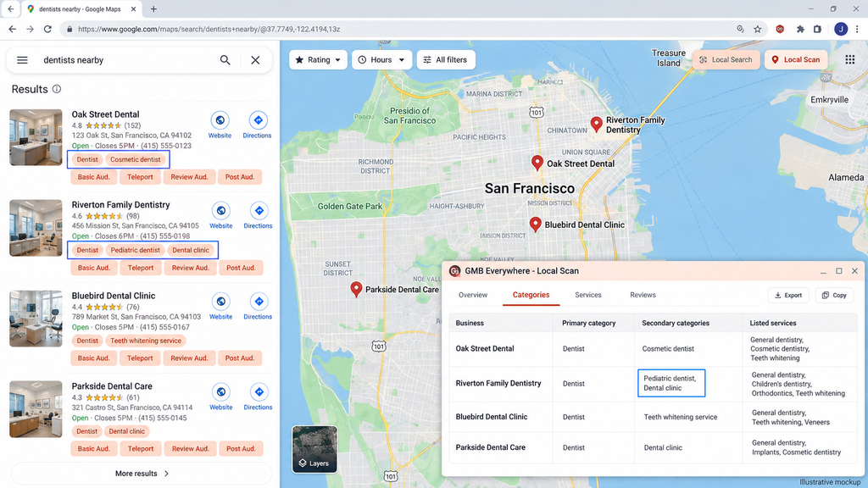Open Bluebird Dental Clinic website icon
This screenshot has height=488, width=868.
tap(221, 302)
